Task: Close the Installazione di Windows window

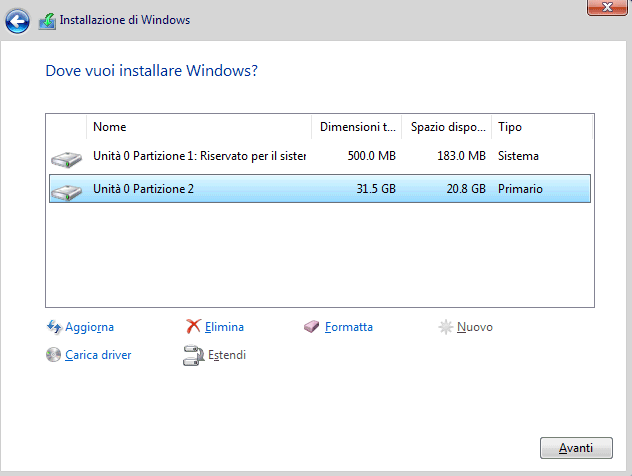Action: coord(607,7)
